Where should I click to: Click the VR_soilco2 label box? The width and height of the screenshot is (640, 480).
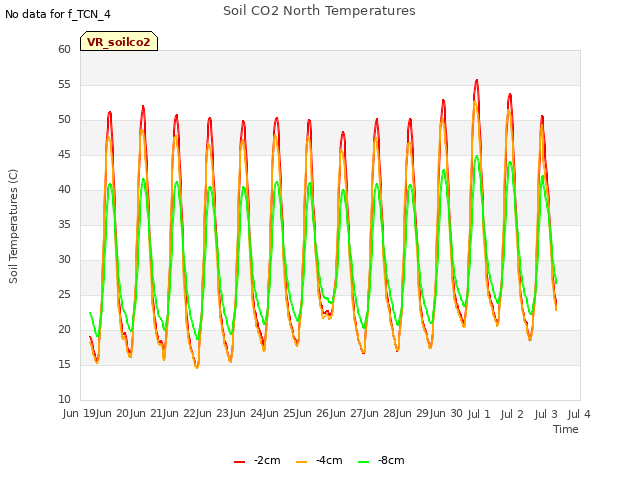point(119,41)
